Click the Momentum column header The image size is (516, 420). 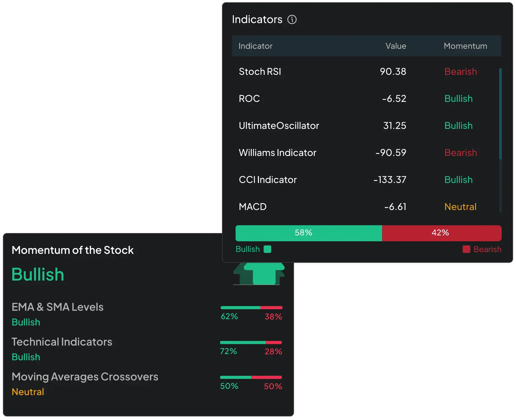click(x=465, y=46)
